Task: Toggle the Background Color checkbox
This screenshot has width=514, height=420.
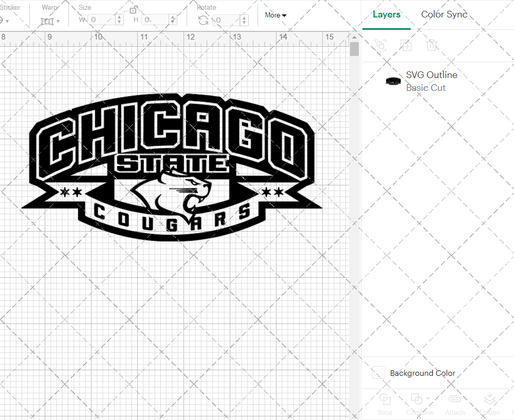Action: (x=378, y=373)
